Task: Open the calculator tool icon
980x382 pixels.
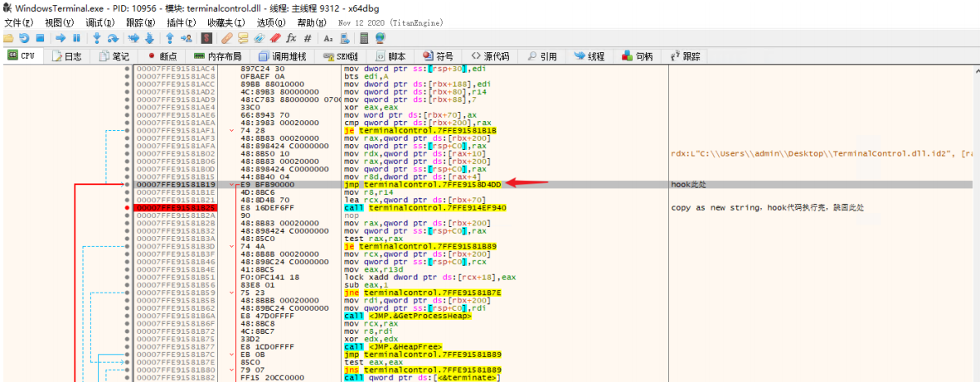Action: (x=364, y=38)
